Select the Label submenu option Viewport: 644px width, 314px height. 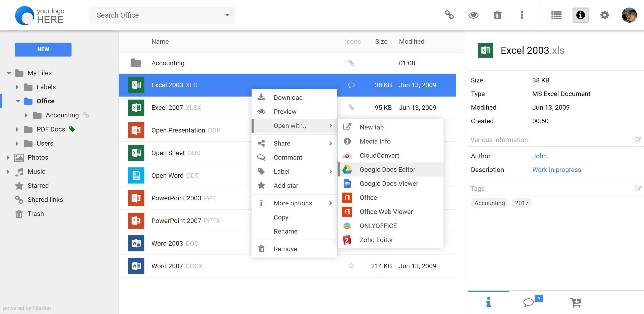point(295,171)
